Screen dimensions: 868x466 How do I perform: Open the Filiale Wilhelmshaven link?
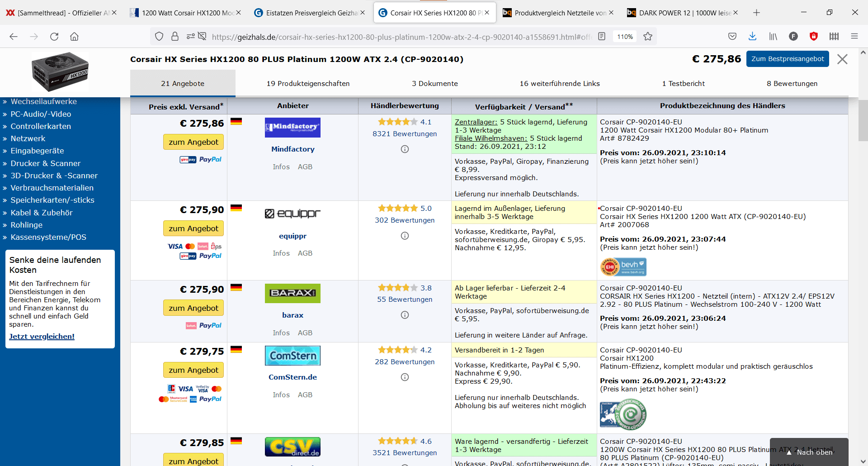click(491, 138)
